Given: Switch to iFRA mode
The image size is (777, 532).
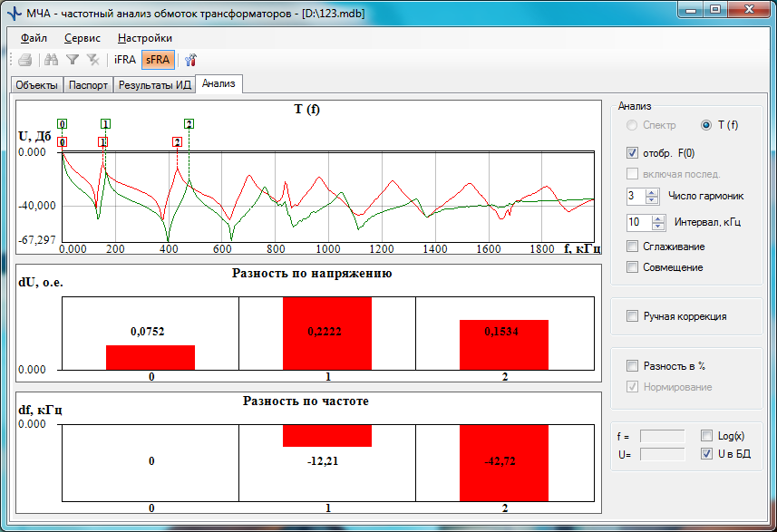Looking at the screenshot, I should [x=125, y=60].
